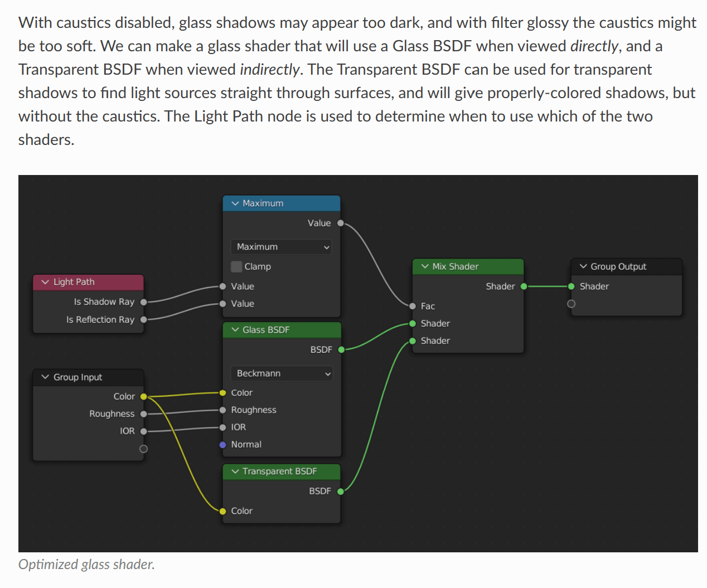The width and height of the screenshot is (707, 588).
Task: Click the IOR input socket on Glass BSDF
Action: tap(223, 427)
